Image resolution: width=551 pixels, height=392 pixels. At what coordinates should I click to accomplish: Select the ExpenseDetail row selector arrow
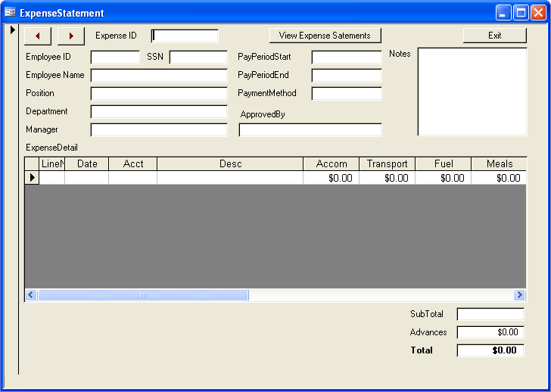click(x=32, y=178)
